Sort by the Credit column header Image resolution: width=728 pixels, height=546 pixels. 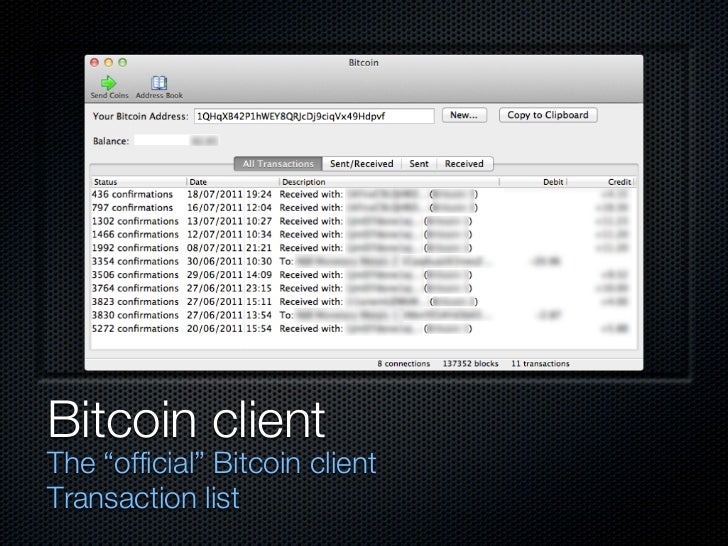(600, 182)
